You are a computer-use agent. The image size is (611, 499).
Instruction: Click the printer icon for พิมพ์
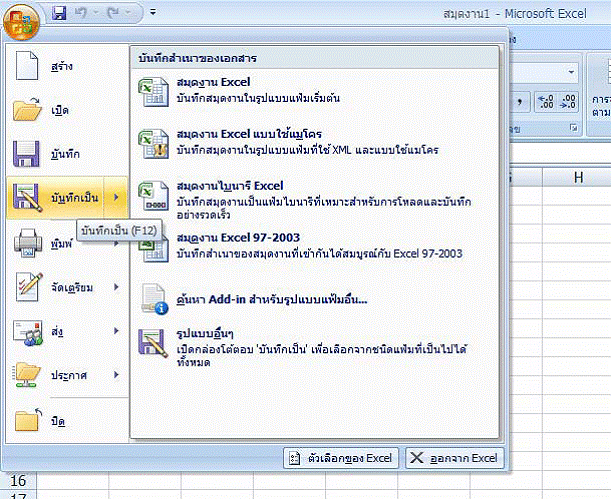click(28, 243)
